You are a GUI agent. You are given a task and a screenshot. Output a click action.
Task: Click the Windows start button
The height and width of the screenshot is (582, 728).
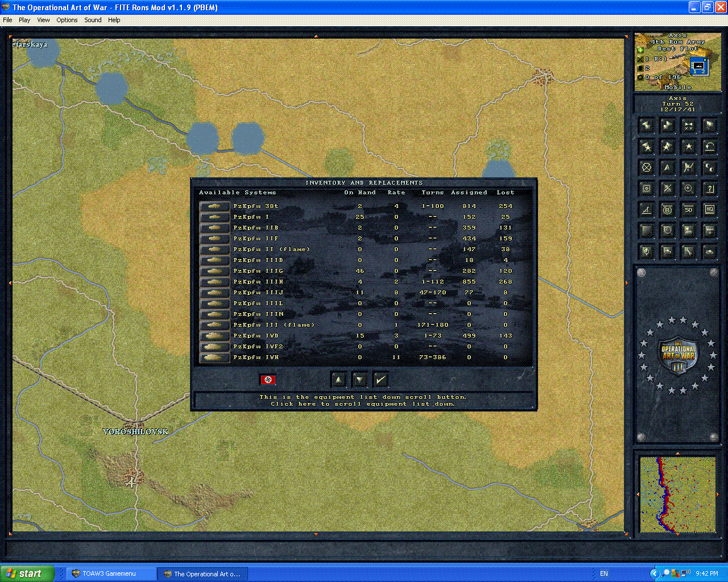point(27,573)
